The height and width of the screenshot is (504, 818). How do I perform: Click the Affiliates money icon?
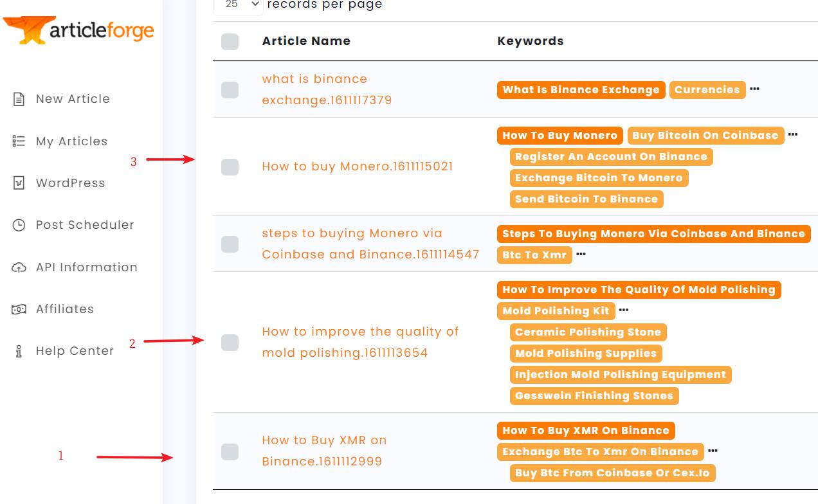(x=19, y=309)
